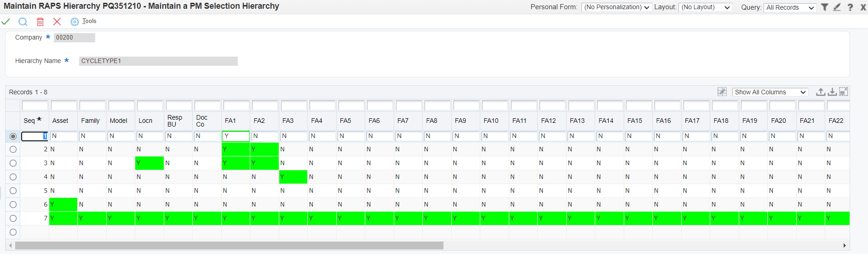Open the Layout dropdown
The width and height of the screenshot is (868, 254).
point(706,7)
